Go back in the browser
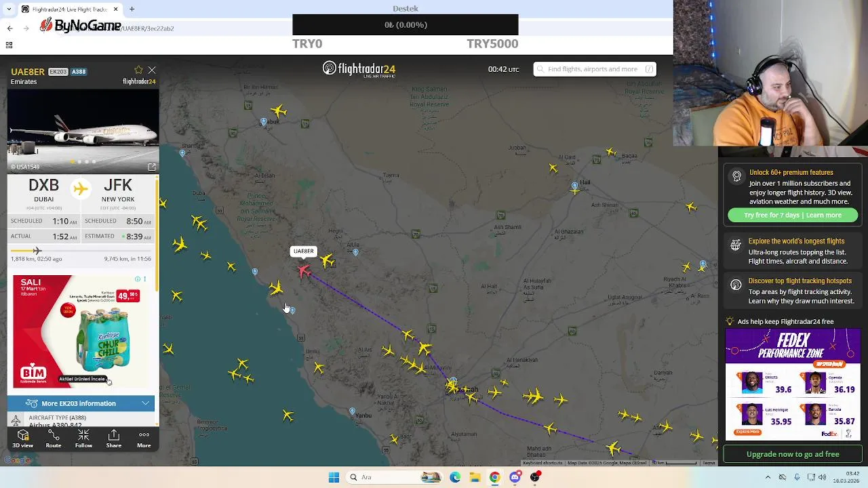868x488 pixels. point(9,28)
